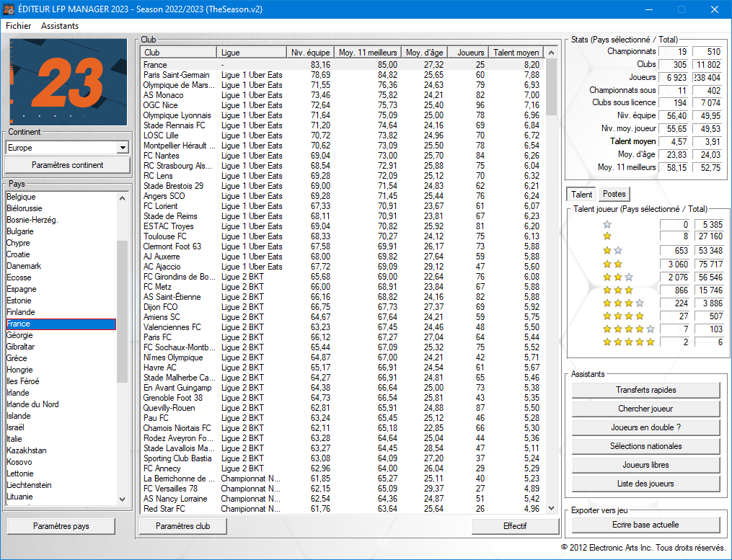
Task: Click the Paramètres continent button
Action: (67, 165)
